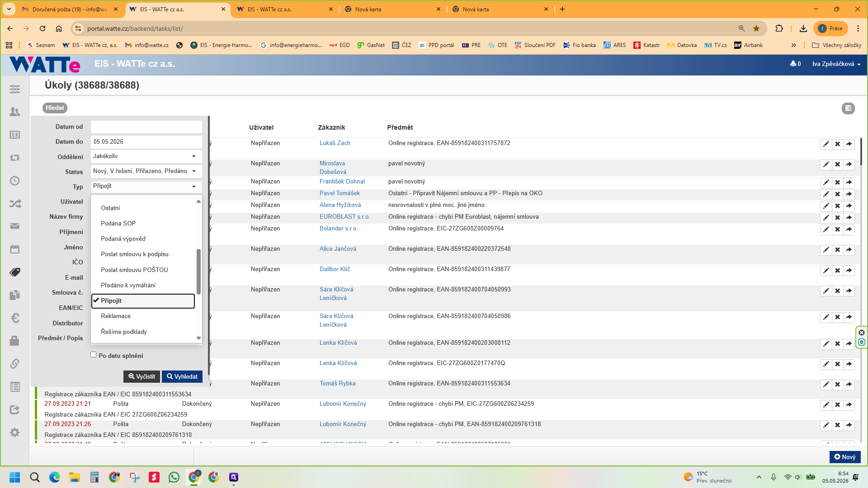Viewport: 868px width, 488px height.
Task: Open Iva Zpěváčková user menu
Action: coord(836,64)
